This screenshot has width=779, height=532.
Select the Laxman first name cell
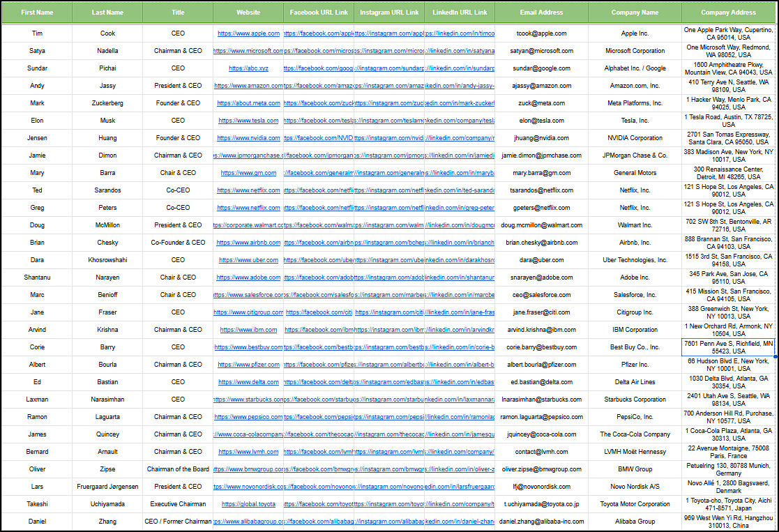coord(37,400)
